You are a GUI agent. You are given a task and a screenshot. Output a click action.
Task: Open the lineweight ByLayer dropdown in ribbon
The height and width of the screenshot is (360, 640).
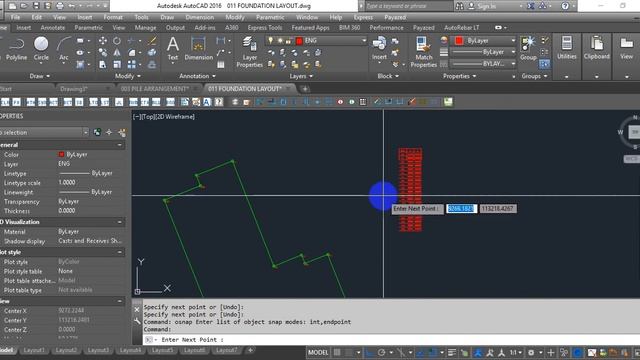(513, 52)
